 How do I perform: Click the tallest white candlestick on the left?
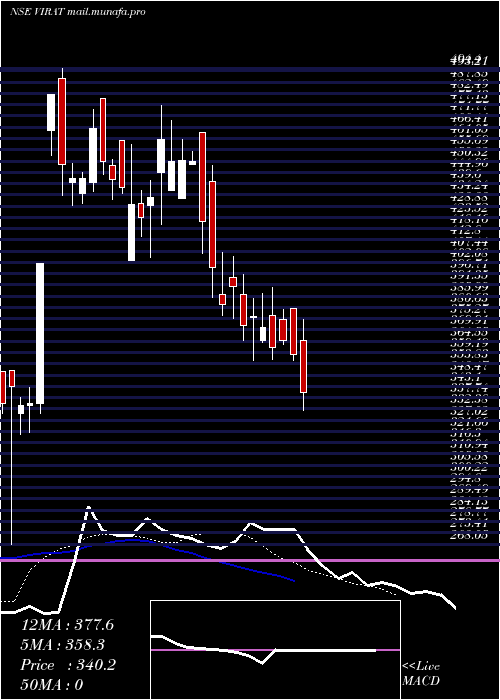pyautogui.click(x=40, y=333)
